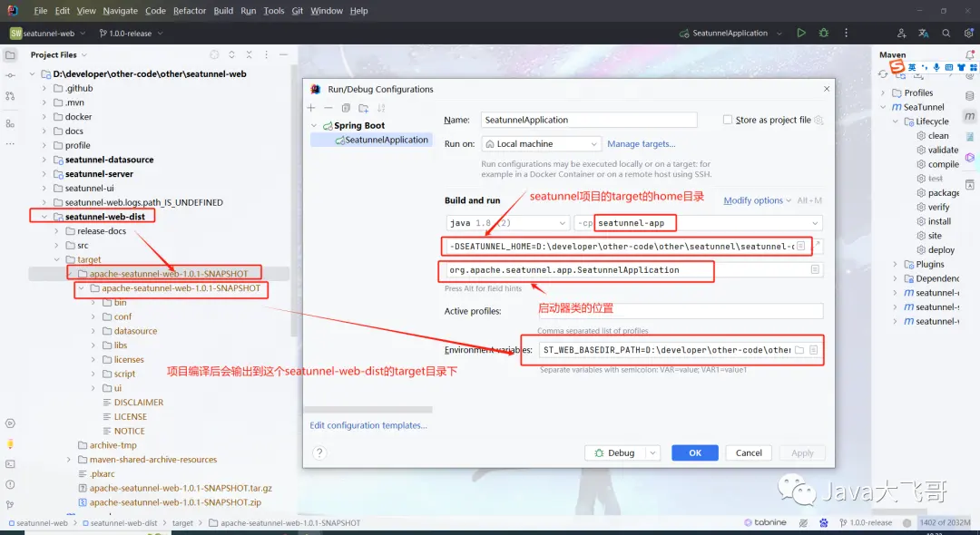Copy the configuration using the copy icon
The image size is (980, 535).
pyautogui.click(x=346, y=108)
